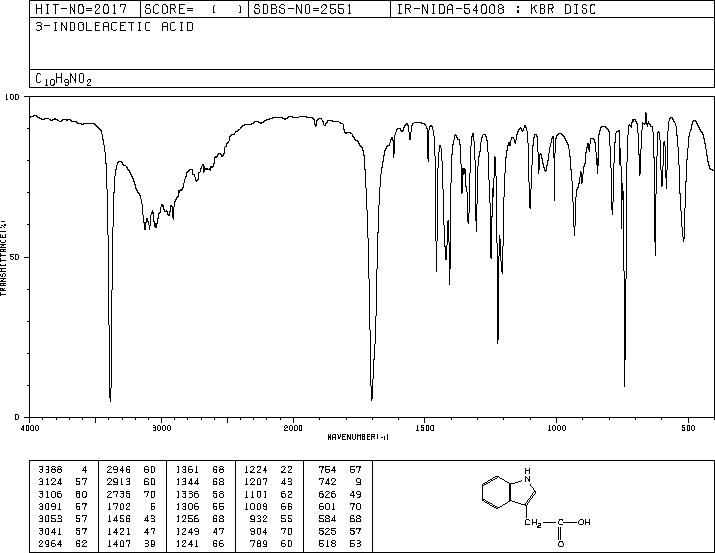Click the 100 y-axis tick label
This screenshot has width=715, height=553.
[x=12, y=97]
